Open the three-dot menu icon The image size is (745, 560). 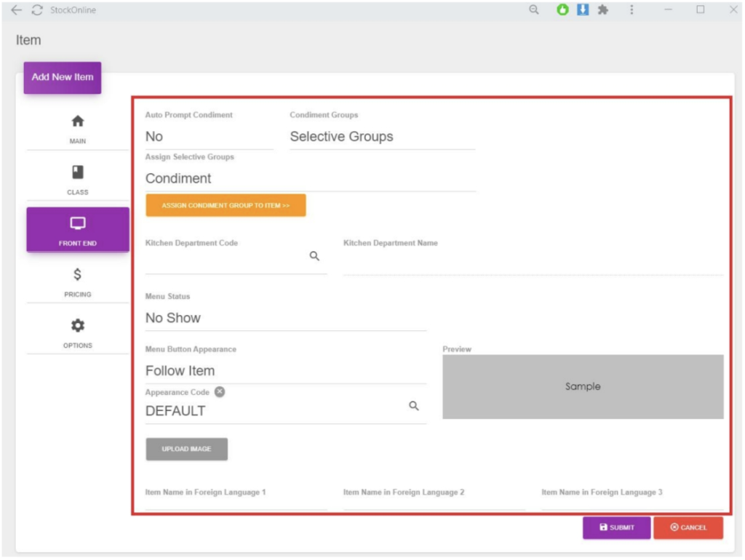pyautogui.click(x=632, y=10)
